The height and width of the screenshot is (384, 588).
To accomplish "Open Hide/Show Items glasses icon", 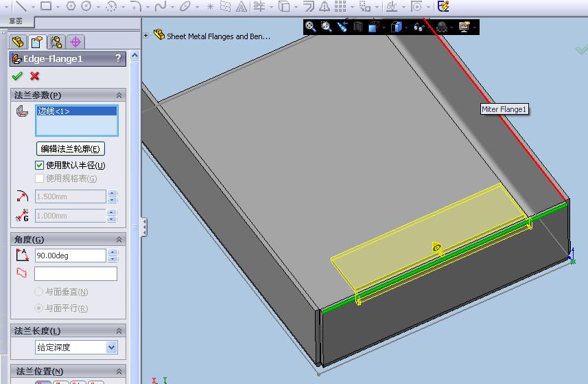I will pyautogui.click(x=419, y=27).
